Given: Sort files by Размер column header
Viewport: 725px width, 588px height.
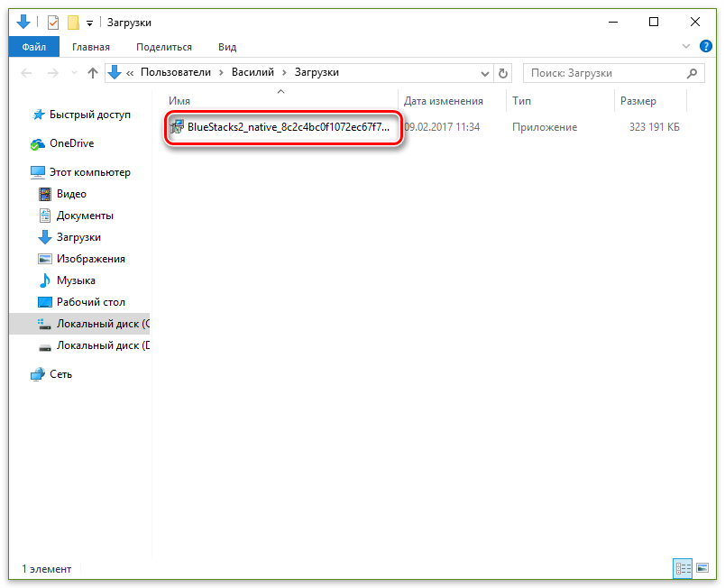Looking at the screenshot, I should 638,101.
